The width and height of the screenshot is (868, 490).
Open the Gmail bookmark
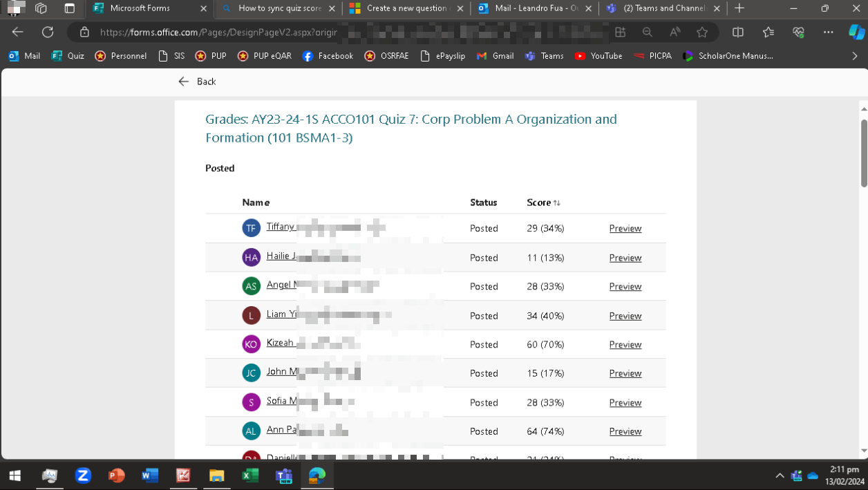point(496,56)
